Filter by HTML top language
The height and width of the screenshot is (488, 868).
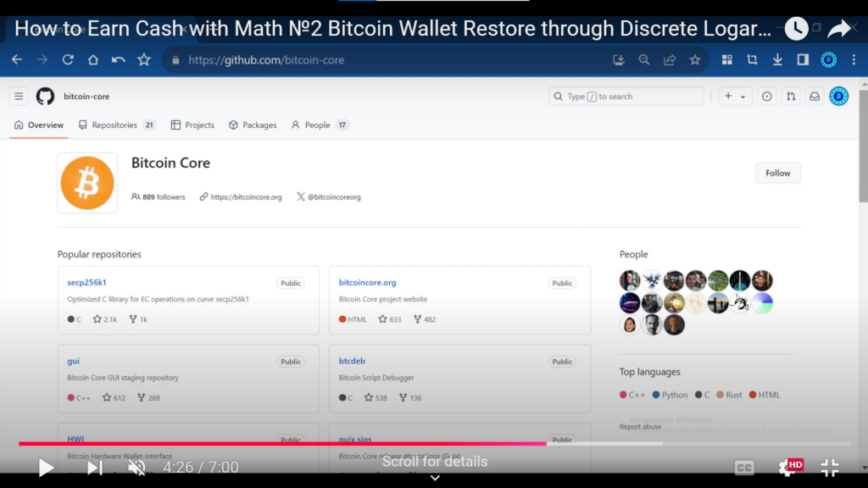click(x=765, y=395)
